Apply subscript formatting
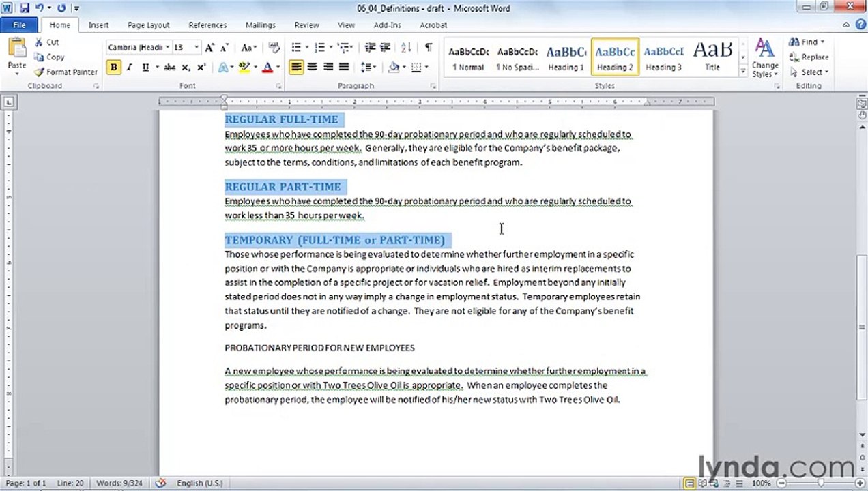This screenshot has height=491, width=868. [186, 68]
